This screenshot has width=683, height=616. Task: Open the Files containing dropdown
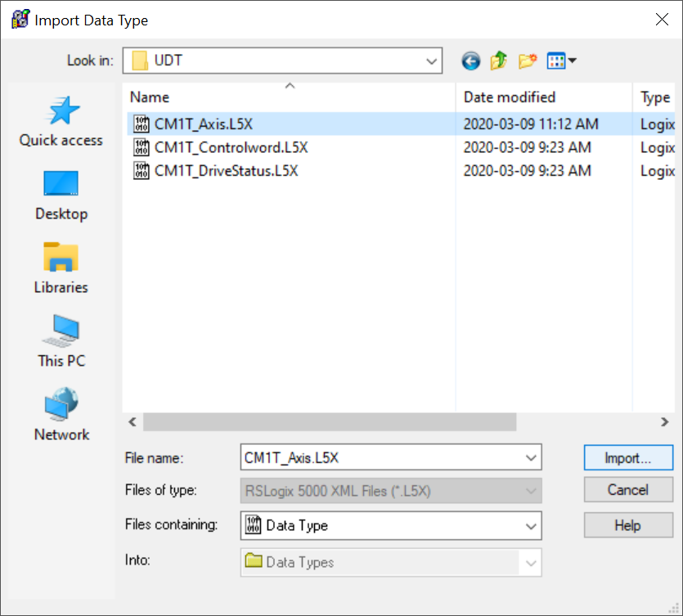point(531,526)
